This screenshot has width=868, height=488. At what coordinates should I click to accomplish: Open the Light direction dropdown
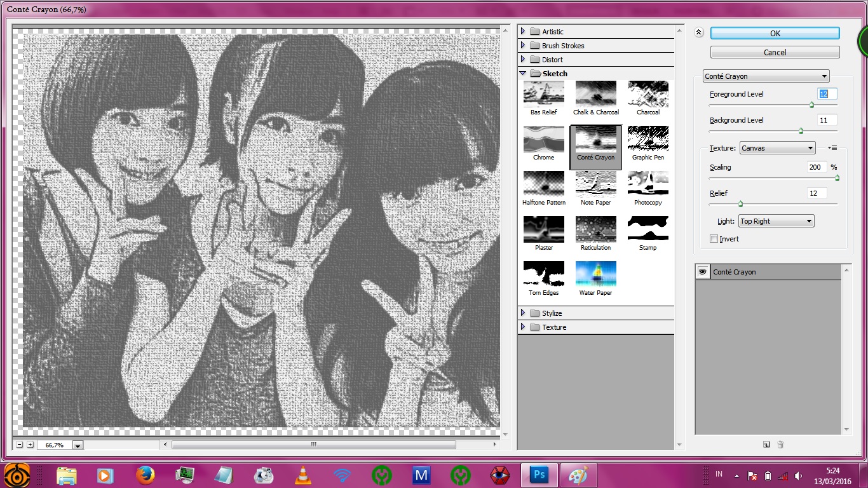pyautogui.click(x=775, y=220)
